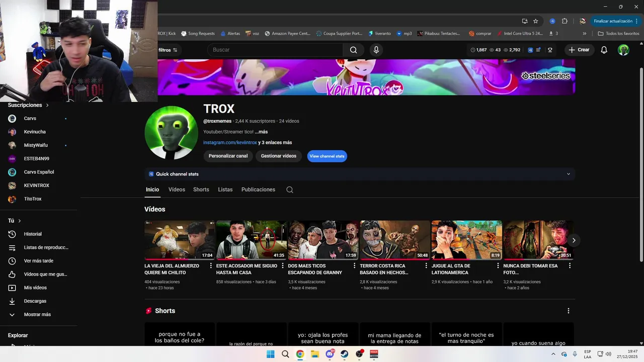The image size is (644, 362).
Task: Open the Alertas bookmark
Action: point(230,34)
